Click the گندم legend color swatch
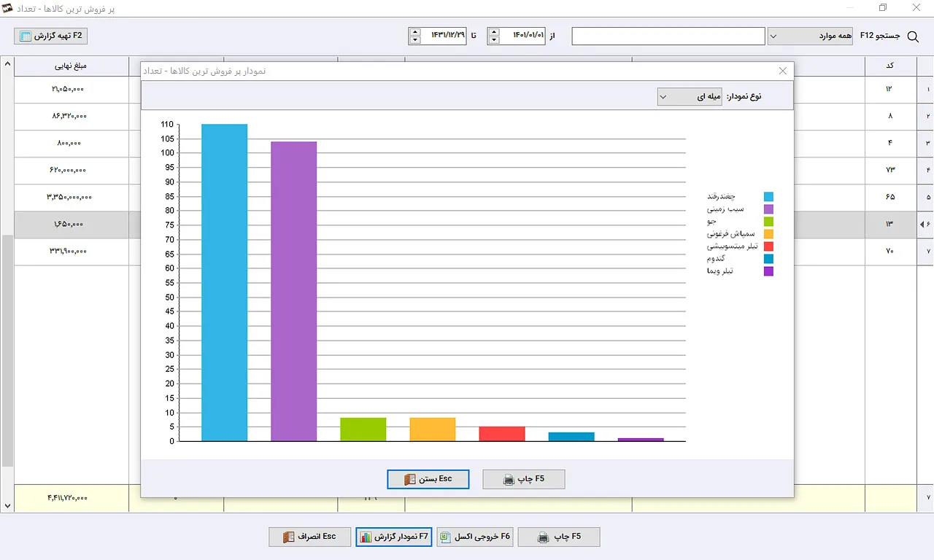This screenshot has height=560, width=934. point(768,259)
